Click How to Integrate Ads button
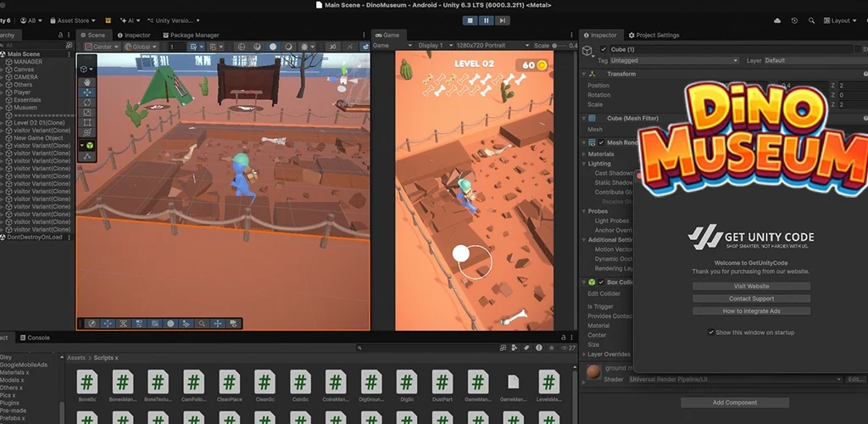 [751, 311]
